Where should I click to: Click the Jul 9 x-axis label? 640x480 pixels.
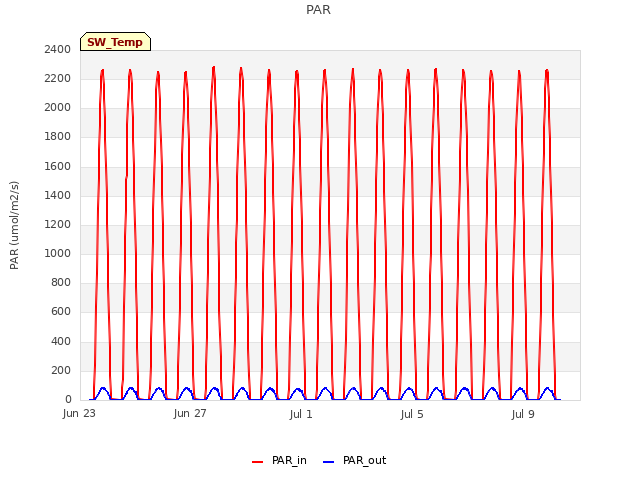pos(523,414)
